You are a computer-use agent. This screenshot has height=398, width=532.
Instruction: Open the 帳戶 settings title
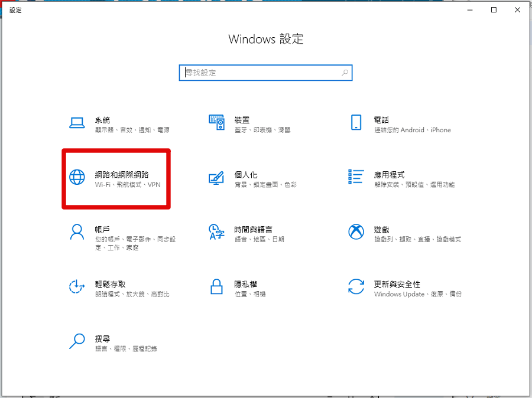(102, 230)
